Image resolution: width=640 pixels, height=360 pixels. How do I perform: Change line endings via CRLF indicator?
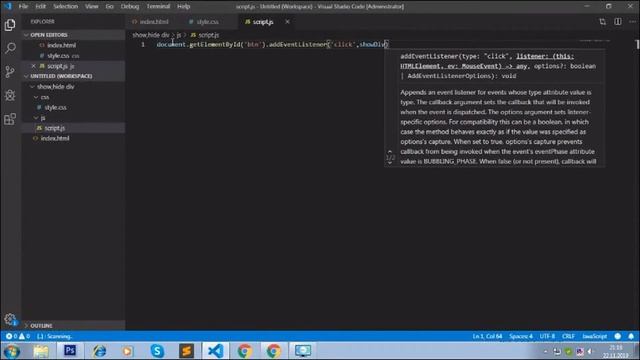pyautogui.click(x=568, y=336)
